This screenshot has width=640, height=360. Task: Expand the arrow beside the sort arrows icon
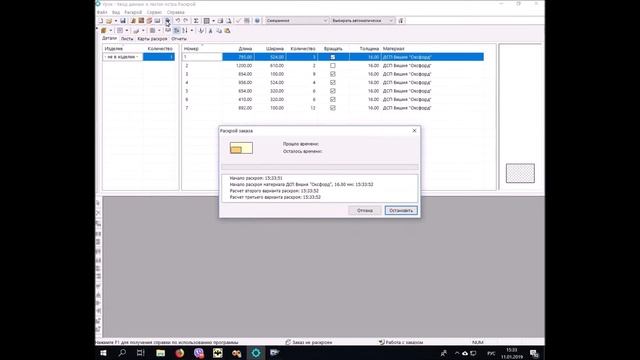192,31
